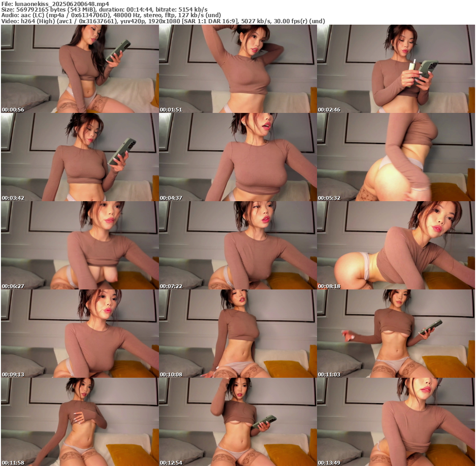The height and width of the screenshot is (466, 476).
Task: Click the frame labeled 00:09:13
Action: pos(79,334)
